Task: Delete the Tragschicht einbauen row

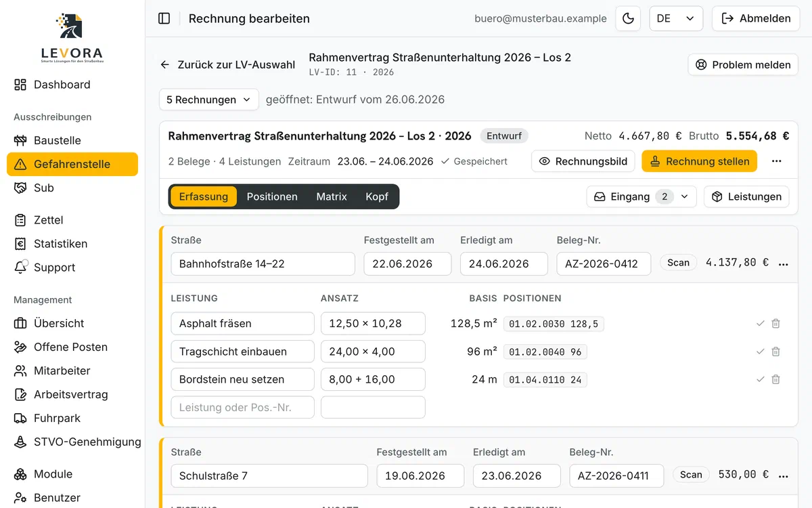Action: point(775,352)
